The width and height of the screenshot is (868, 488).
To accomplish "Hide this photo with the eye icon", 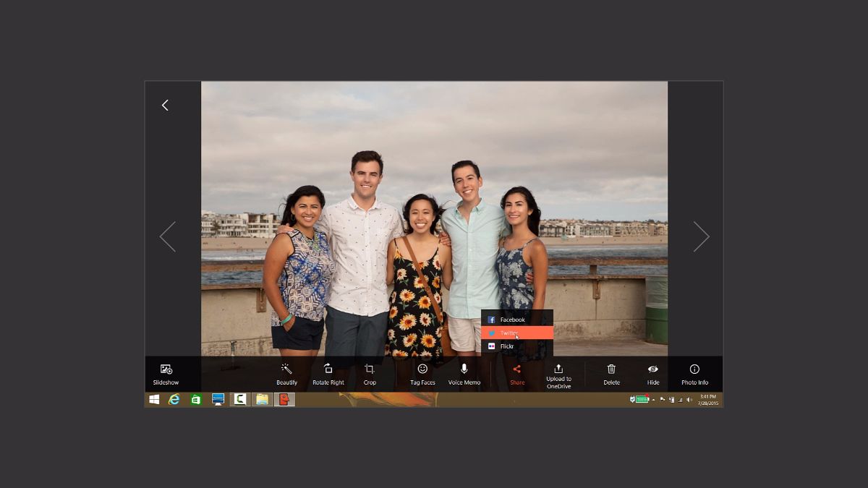I will [653, 373].
